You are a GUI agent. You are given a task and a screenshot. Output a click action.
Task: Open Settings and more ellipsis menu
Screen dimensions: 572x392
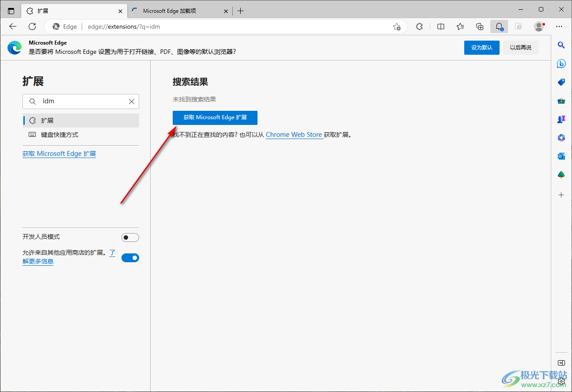pyautogui.click(x=559, y=26)
